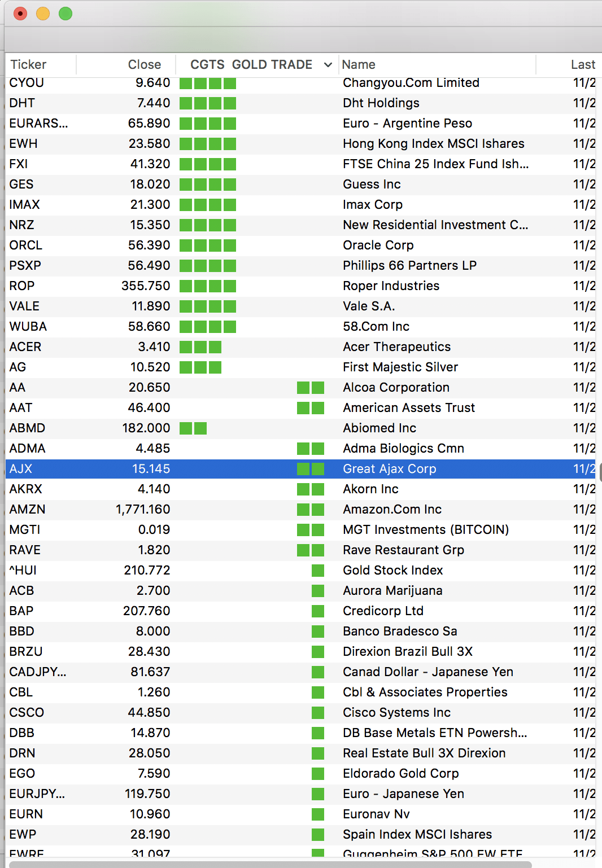The image size is (602, 868).
Task: Click the vertical scrollbar thumb at right edge
Action: pos(600,472)
